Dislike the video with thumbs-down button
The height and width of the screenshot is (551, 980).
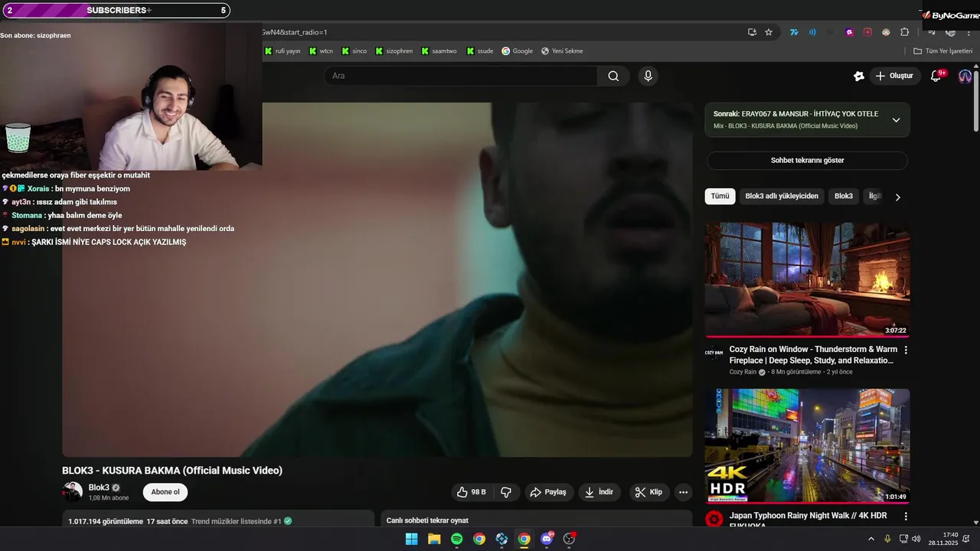pyautogui.click(x=506, y=492)
